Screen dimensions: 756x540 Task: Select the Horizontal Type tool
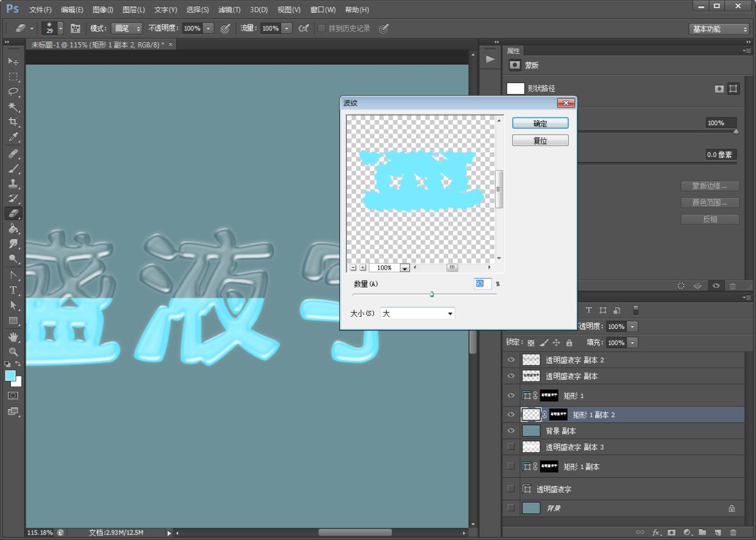(13, 290)
